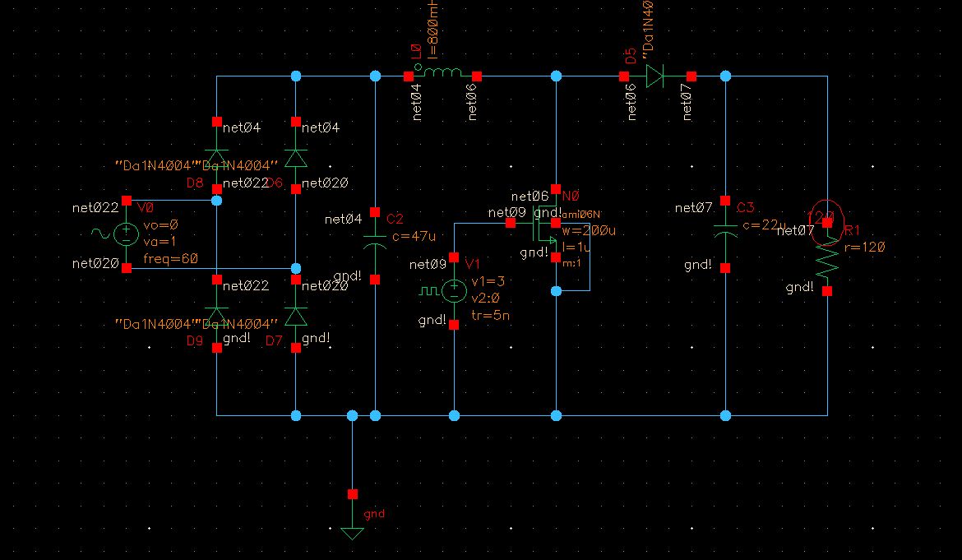Click the 'l=1u' transistor length text

tap(576, 248)
